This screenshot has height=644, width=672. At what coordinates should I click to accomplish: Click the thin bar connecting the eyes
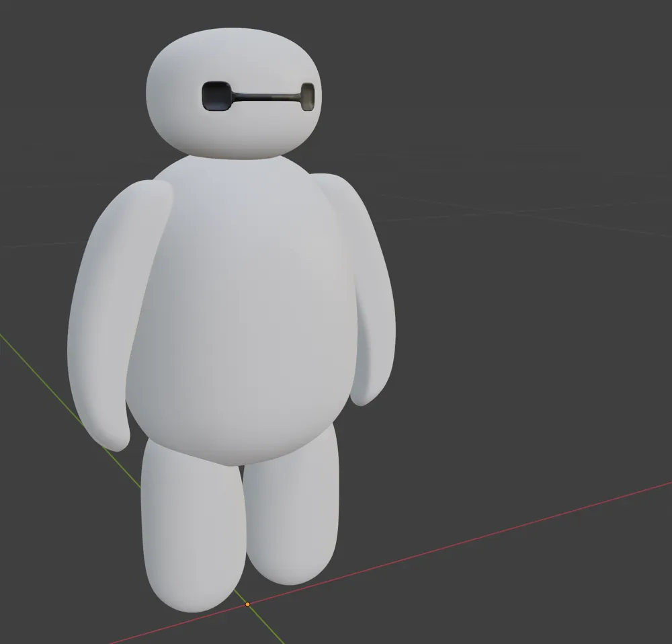[267, 97]
